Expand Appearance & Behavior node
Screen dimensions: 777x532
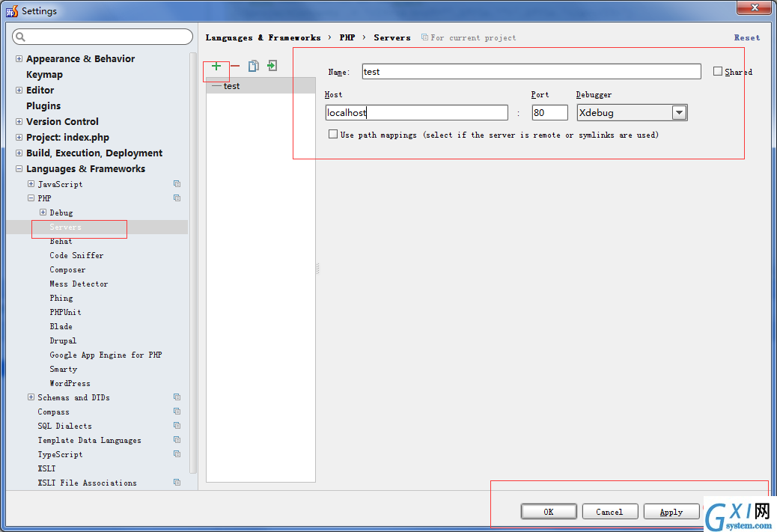[x=19, y=58]
